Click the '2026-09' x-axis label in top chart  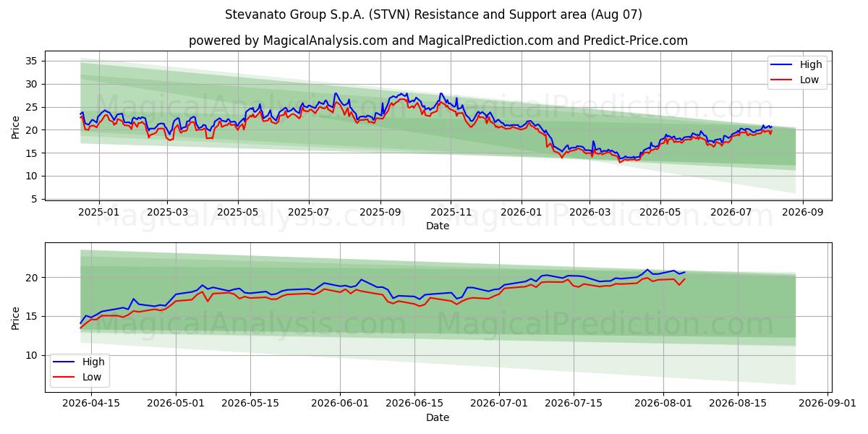803,211
